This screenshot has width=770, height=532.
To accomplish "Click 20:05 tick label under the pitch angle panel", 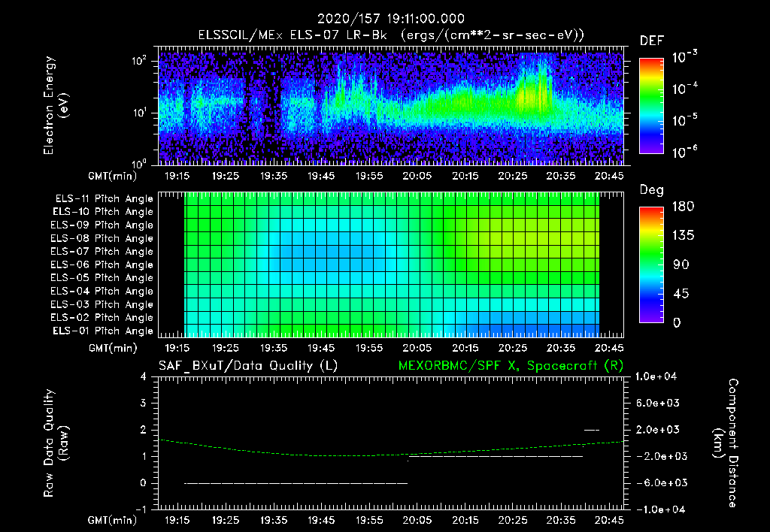I will [x=417, y=349].
